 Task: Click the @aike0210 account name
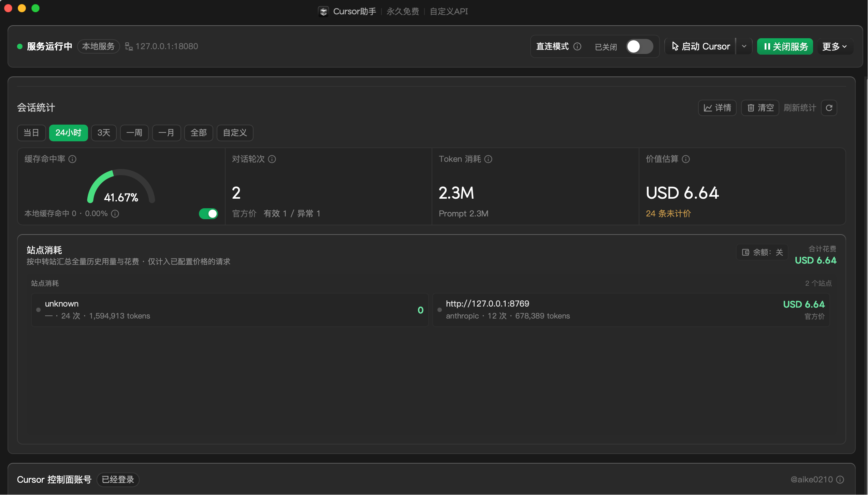click(812, 480)
